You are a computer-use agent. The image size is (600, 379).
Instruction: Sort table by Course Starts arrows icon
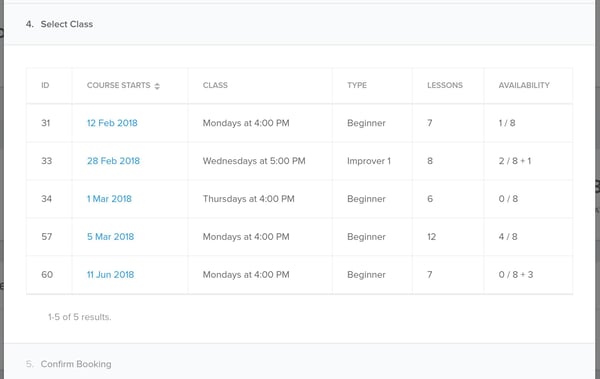point(157,86)
